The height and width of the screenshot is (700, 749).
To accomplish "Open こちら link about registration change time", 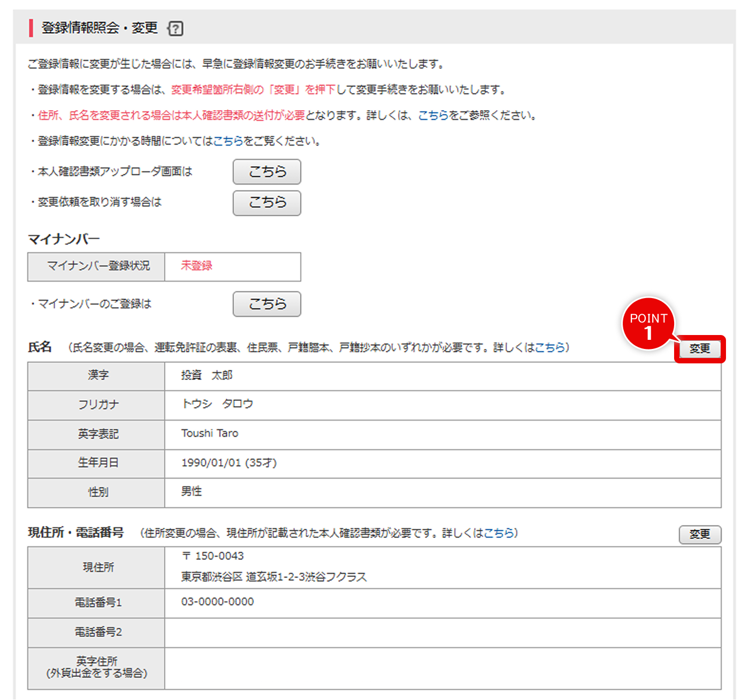I will tap(229, 142).
